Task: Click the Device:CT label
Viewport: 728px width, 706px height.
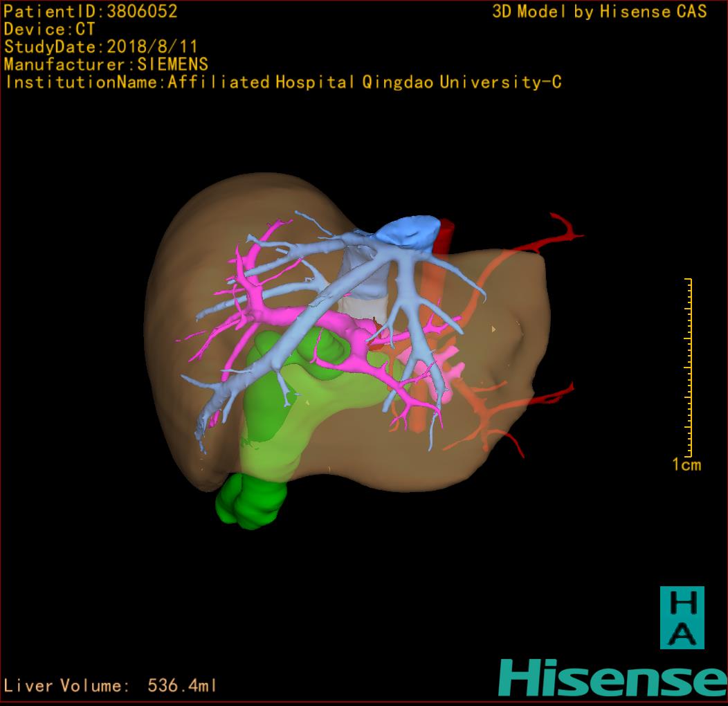Action: pos(49,29)
